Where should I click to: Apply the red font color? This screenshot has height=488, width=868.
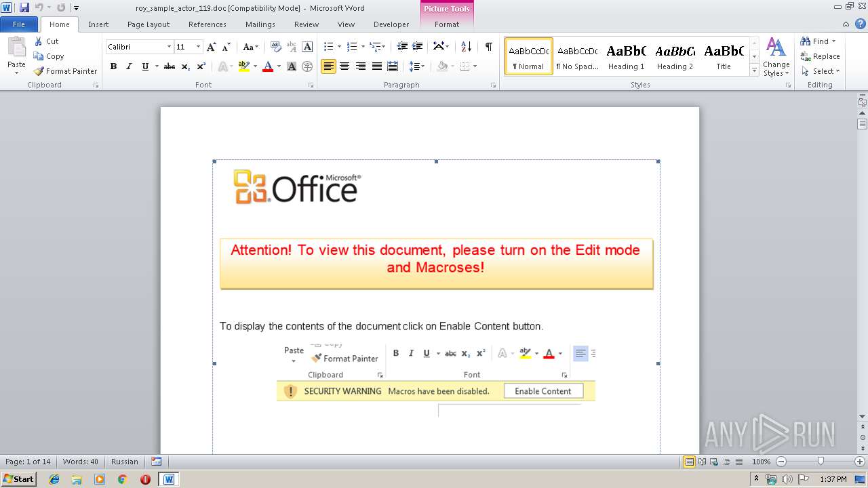pos(268,66)
